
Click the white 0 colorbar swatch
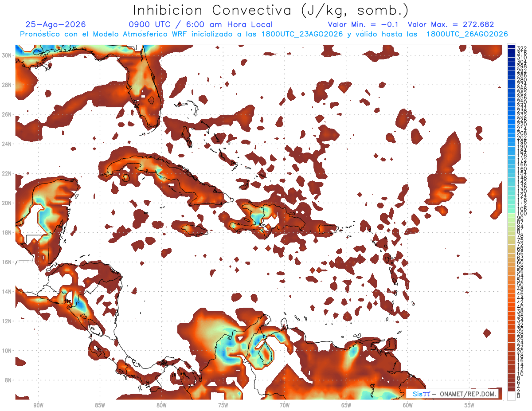point(511,396)
